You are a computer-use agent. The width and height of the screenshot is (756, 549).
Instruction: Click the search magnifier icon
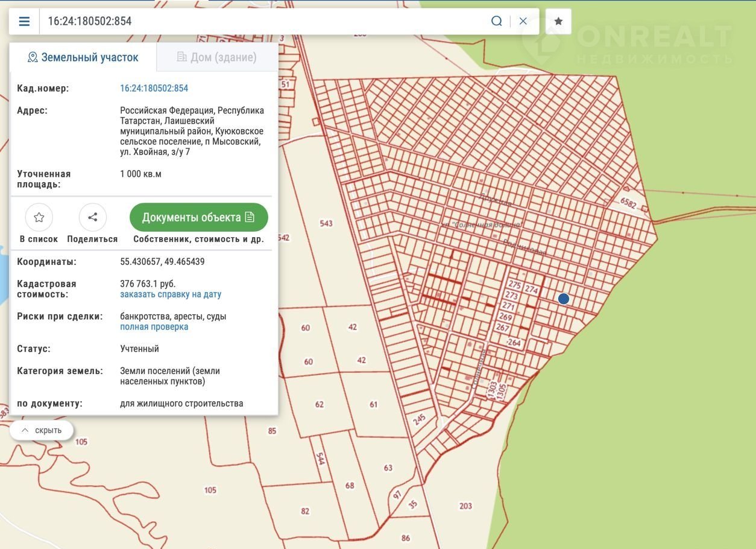pyautogui.click(x=496, y=22)
